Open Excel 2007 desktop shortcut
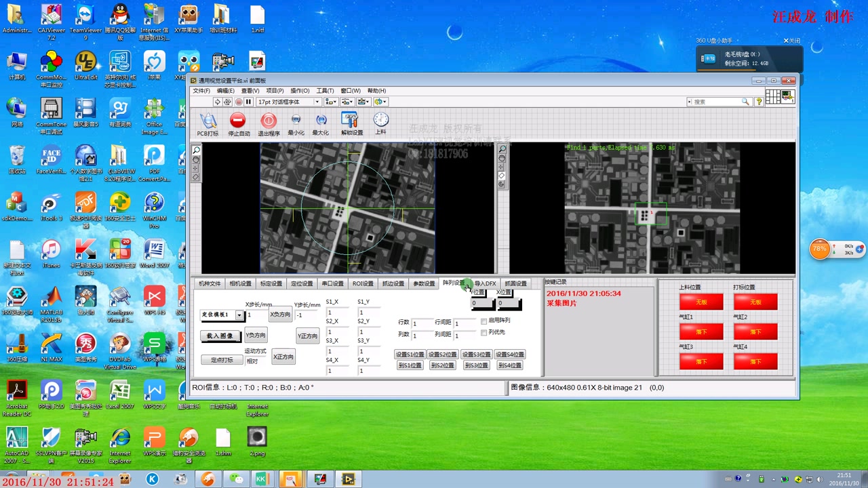 click(x=120, y=395)
